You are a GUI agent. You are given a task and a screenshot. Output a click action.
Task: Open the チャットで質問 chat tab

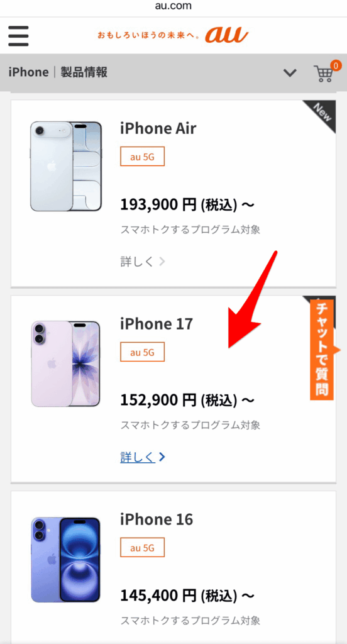coord(322,350)
